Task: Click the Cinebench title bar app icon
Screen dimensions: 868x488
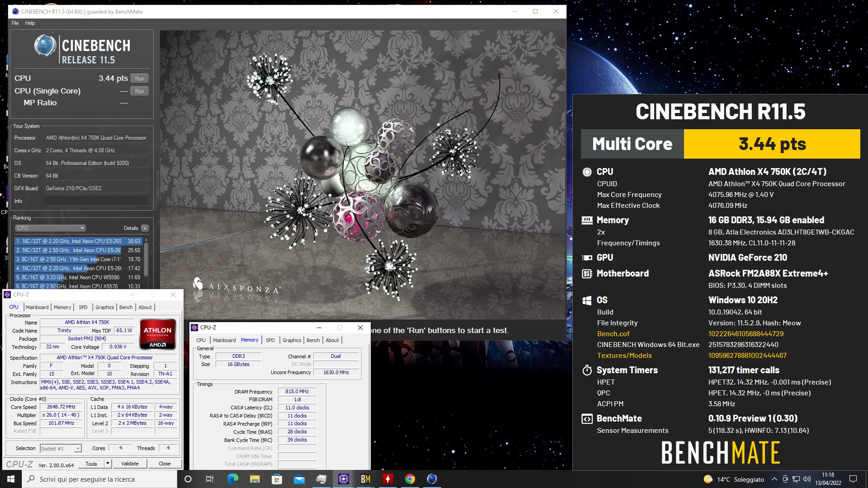Action: point(15,12)
